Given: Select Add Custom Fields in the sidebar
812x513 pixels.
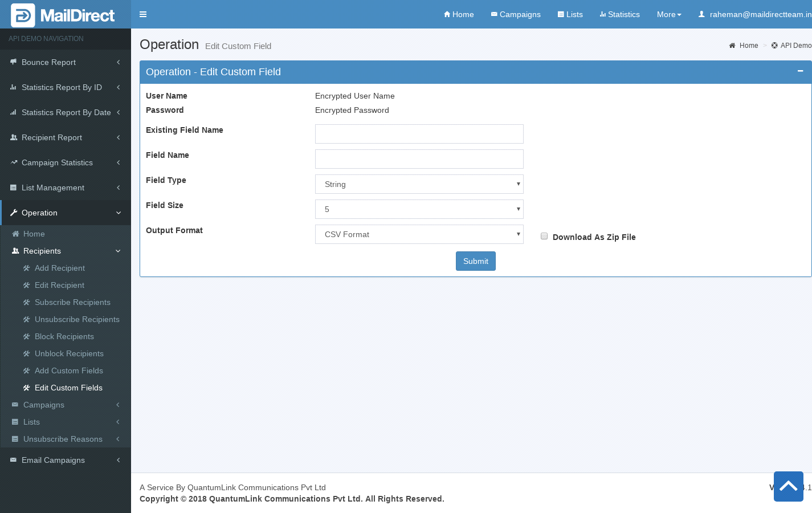Looking at the screenshot, I should (x=68, y=370).
